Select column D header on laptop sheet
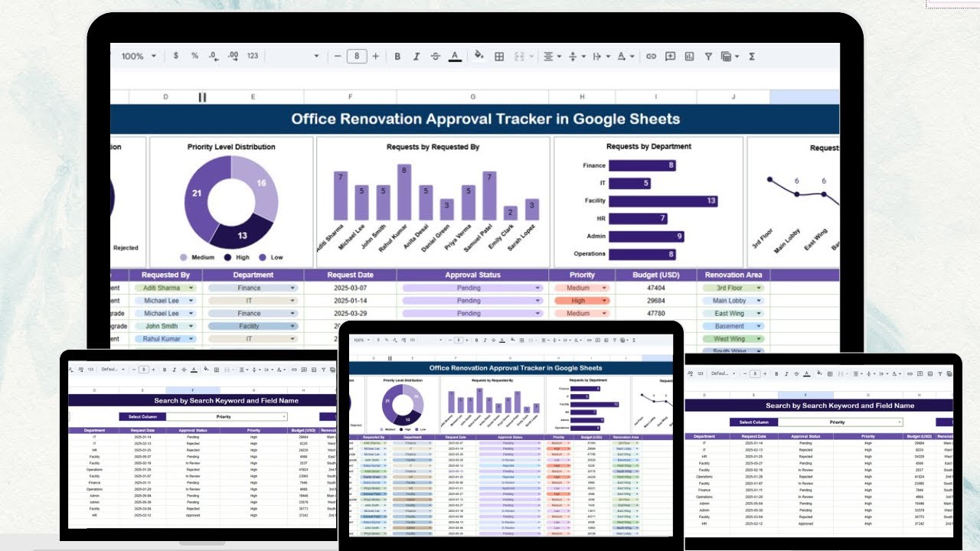Viewport: 980px width, 551px height. click(165, 97)
